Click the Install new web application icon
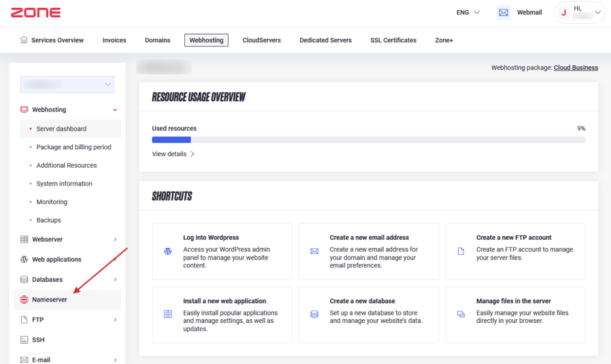Viewport: 611px width, 364px height. [168, 314]
